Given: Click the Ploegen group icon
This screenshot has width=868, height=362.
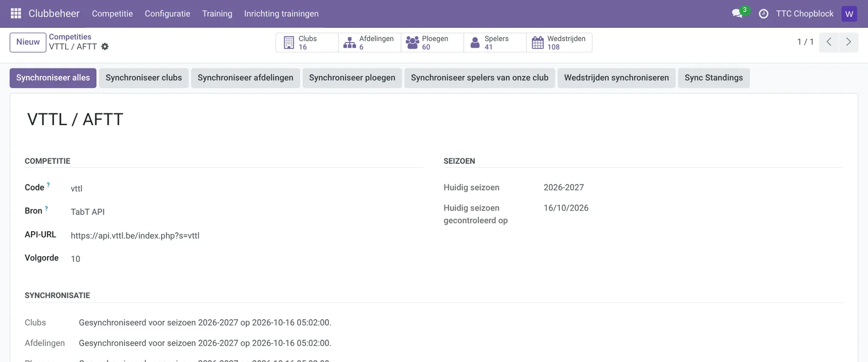Looking at the screenshot, I should tap(412, 42).
